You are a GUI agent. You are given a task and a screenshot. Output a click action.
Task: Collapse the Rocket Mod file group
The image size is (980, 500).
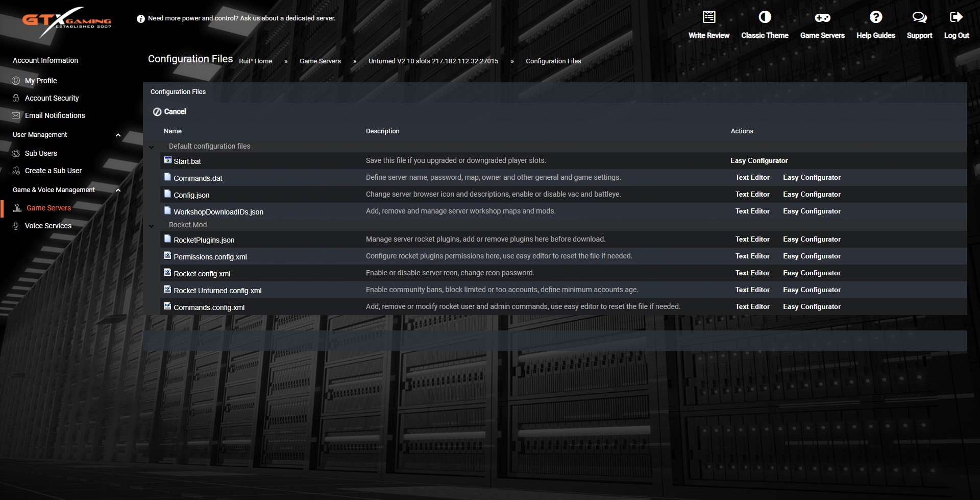tap(152, 226)
